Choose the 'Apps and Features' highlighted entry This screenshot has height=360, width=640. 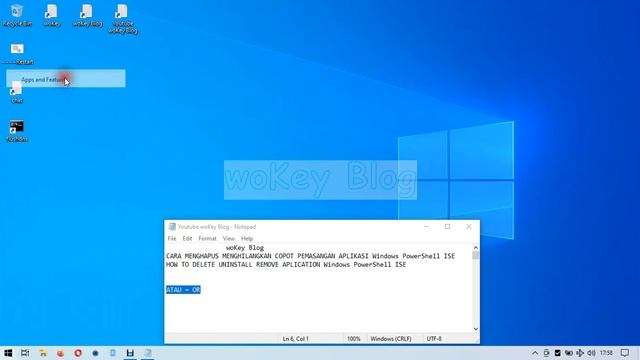66,78
